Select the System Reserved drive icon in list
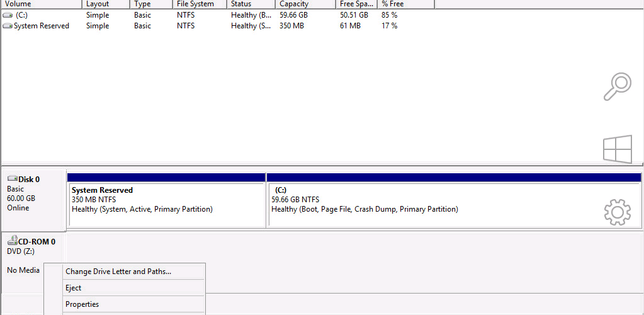644x315 pixels. tap(8, 26)
